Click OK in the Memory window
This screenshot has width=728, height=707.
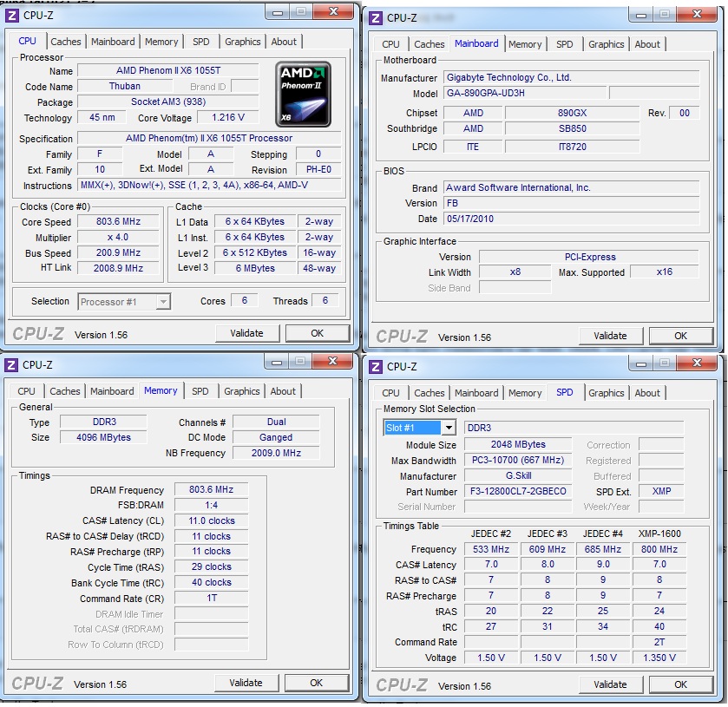click(316, 683)
